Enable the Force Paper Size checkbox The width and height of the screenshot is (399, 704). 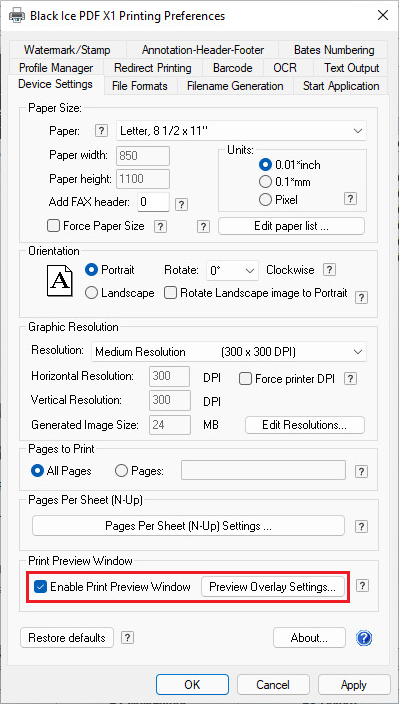point(53,226)
